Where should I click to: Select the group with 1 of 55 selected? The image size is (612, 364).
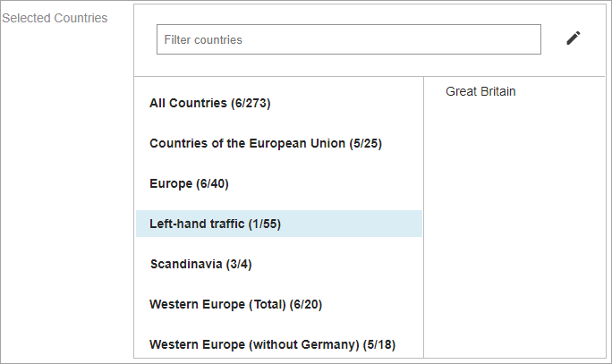pos(216,224)
